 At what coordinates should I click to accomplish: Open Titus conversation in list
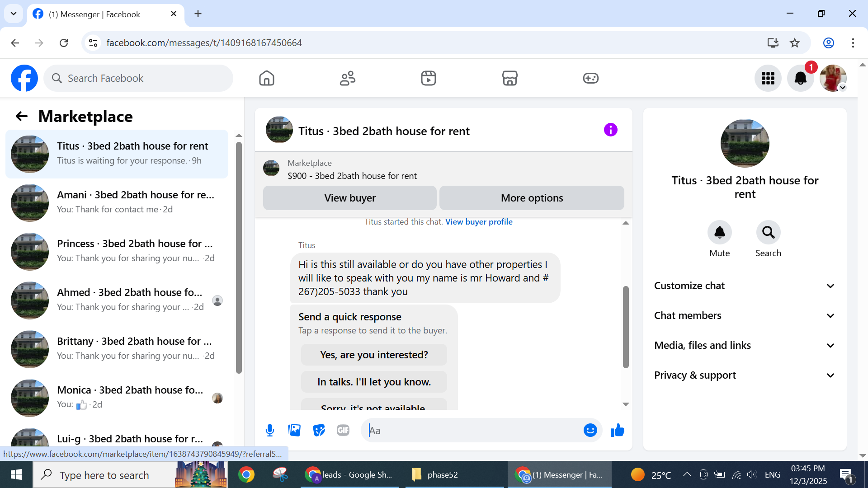(117, 154)
